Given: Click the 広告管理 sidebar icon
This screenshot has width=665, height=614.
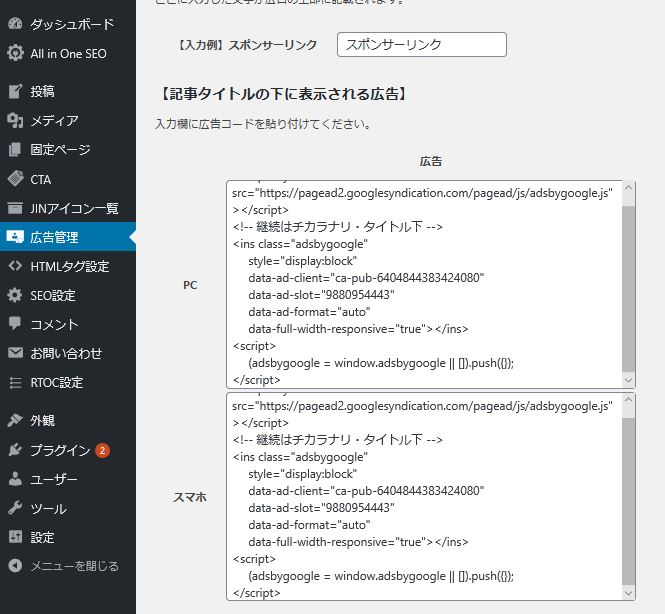Looking at the screenshot, I should click(x=15, y=237).
